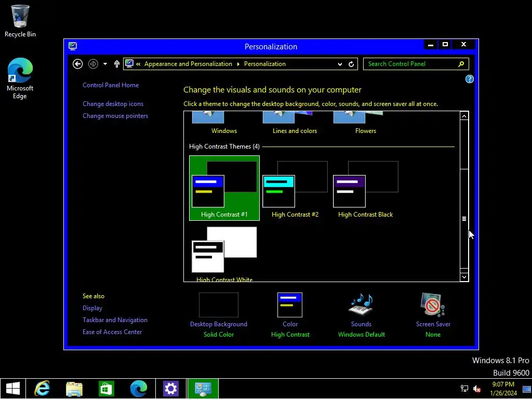The height and width of the screenshot is (399, 532).
Task: Open the Windows Start button
Action: click(13, 389)
